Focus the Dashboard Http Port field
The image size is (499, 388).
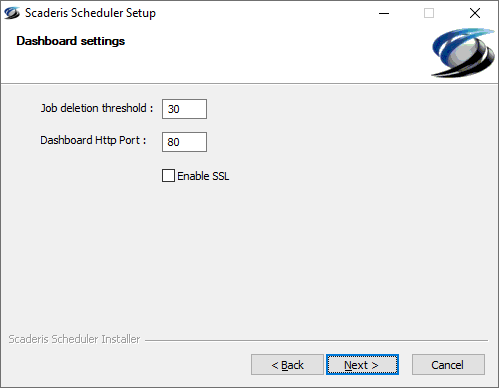[x=184, y=142]
